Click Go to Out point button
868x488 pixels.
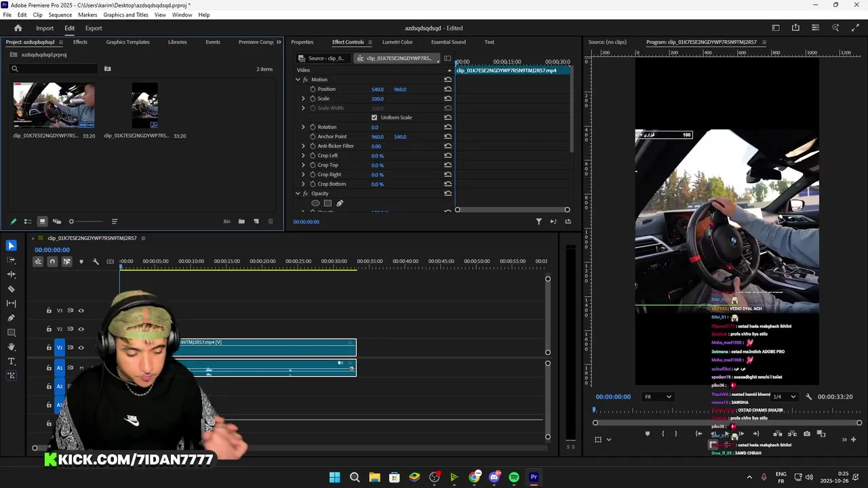(756, 434)
